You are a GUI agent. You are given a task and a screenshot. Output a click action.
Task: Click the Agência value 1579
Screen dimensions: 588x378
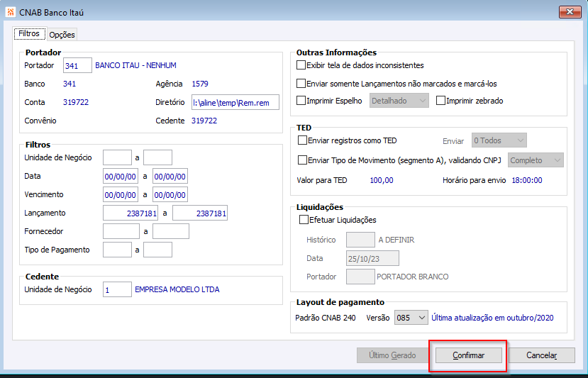200,84
